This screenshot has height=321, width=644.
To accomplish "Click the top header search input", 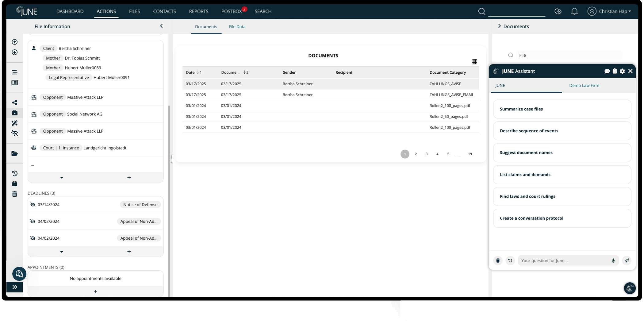I will pyautogui.click(x=517, y=12).
